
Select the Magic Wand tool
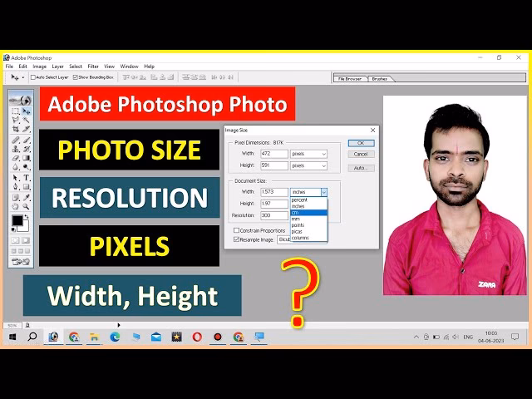tap(26, 120)
